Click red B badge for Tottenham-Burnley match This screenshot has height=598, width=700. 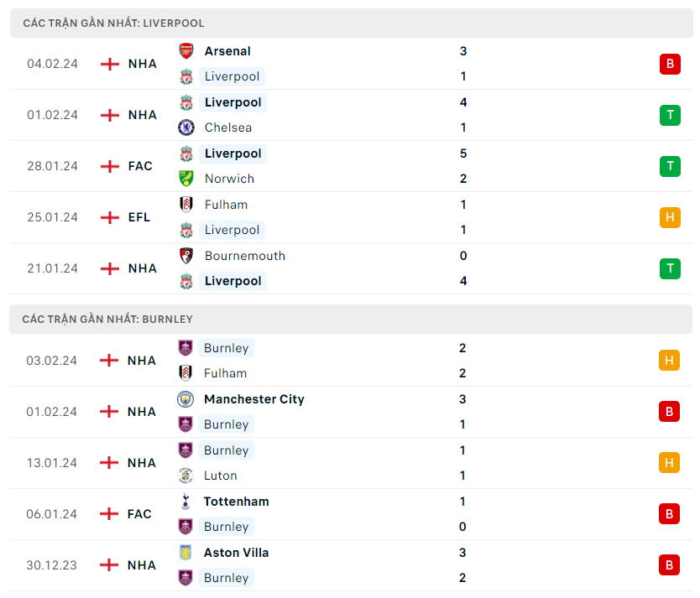[669, 514]
